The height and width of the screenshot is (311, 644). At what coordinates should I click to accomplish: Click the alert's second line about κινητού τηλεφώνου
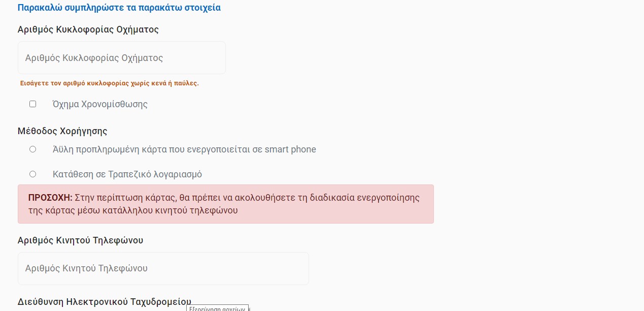click(133, 210)
